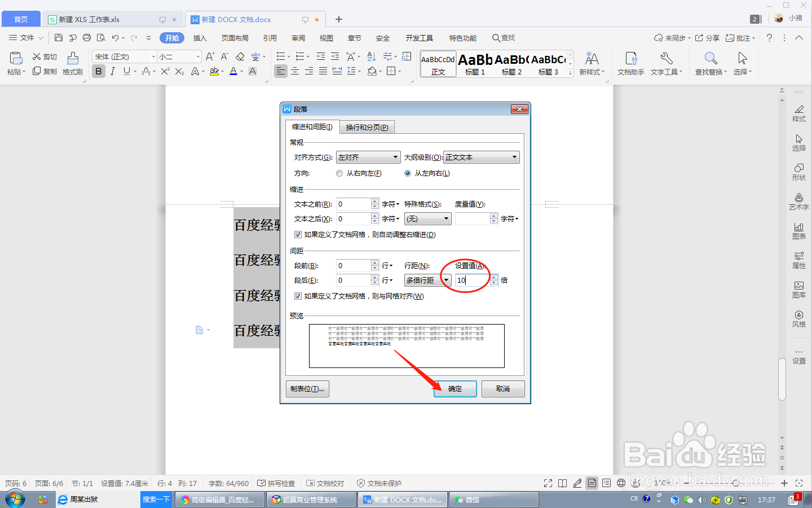Apply superscript formatting from the toolbar
This screenshot has width=812, height=508.
click(165, 71)
